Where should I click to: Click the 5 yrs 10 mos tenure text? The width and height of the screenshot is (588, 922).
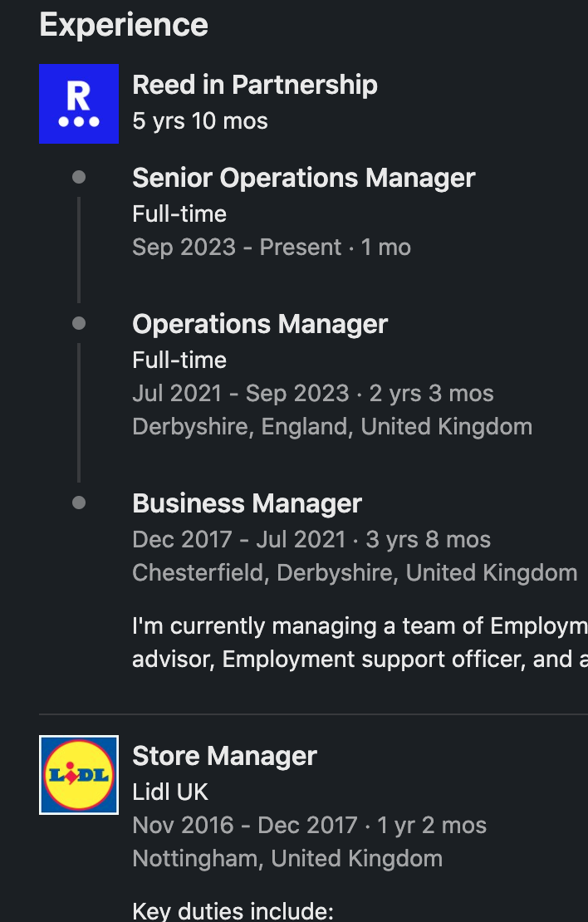(200, 121)
